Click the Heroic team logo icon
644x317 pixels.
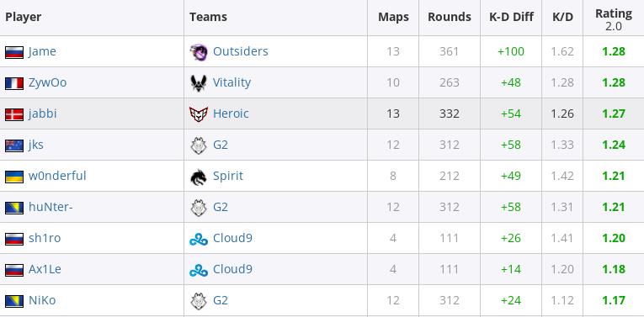click(199, 114)
